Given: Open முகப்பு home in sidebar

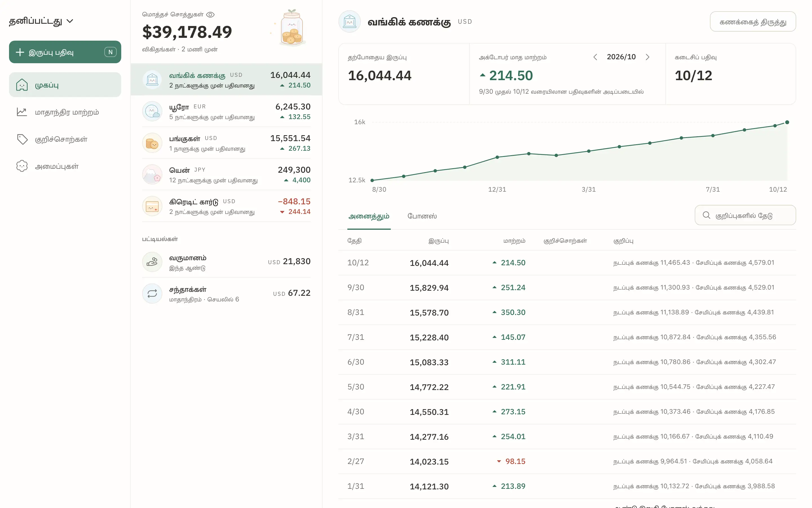Looking at the screenshot, I should coord(65,85).
